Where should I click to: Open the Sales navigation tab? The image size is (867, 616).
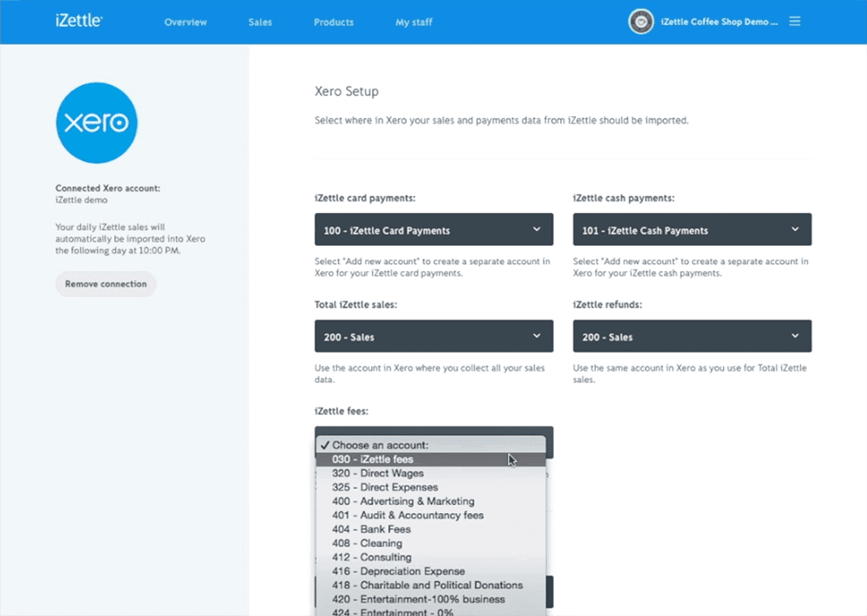260,23
